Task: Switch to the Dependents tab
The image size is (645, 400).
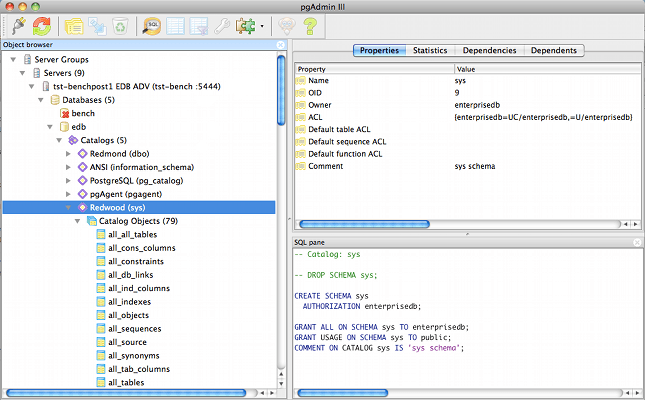Action: pyautogui.click(x=554, y=50)
